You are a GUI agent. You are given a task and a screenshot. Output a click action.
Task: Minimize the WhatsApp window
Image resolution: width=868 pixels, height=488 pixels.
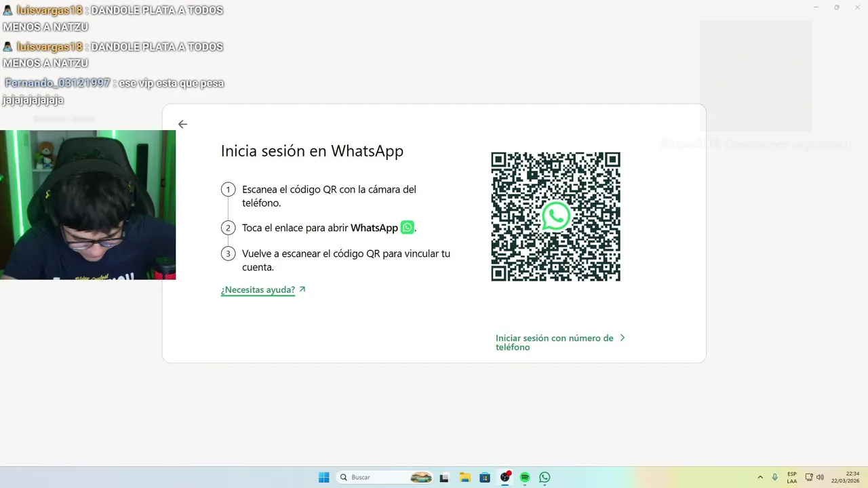[816, 7]
